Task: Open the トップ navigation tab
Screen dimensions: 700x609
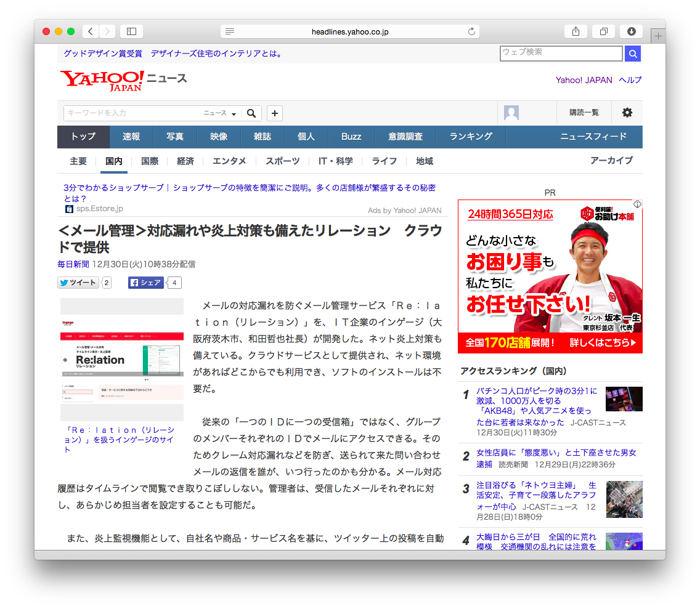Action: (x=83, y=137)
